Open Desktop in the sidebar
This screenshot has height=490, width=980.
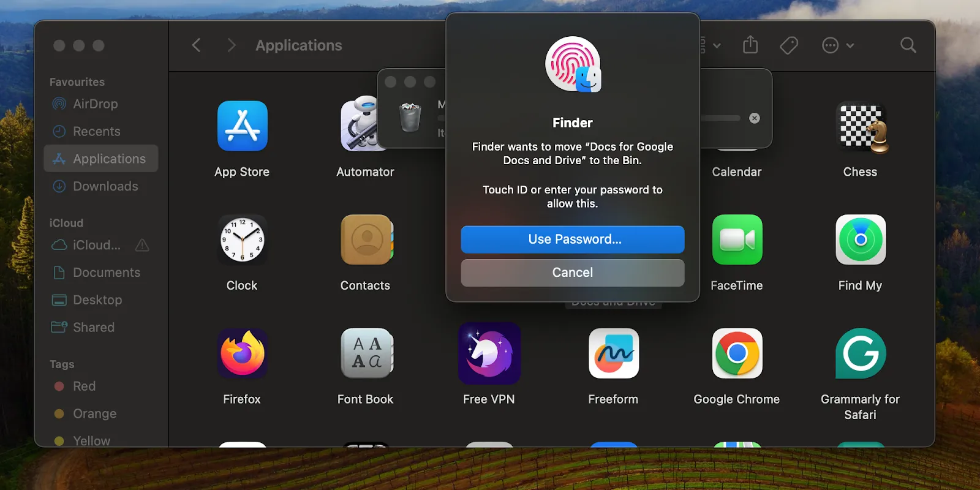click(101, 300)
